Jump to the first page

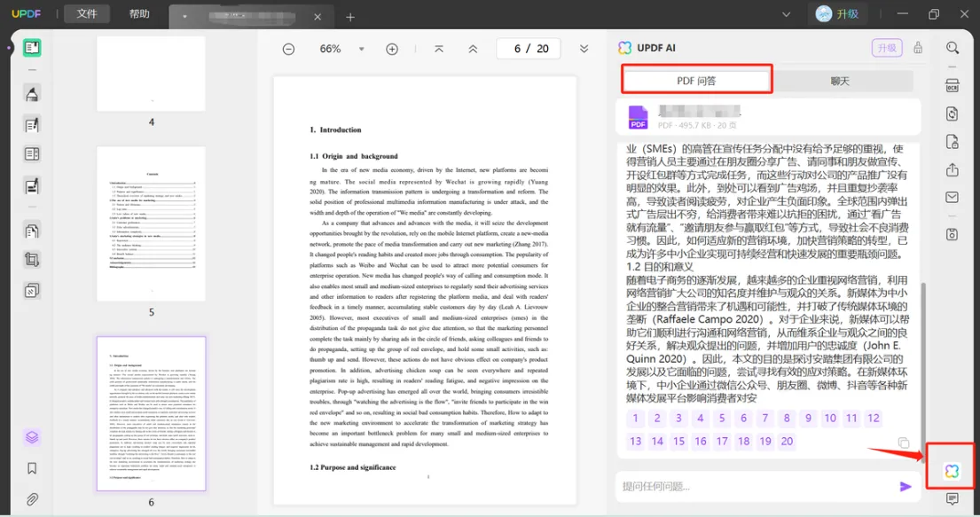[x=439, y=49]
